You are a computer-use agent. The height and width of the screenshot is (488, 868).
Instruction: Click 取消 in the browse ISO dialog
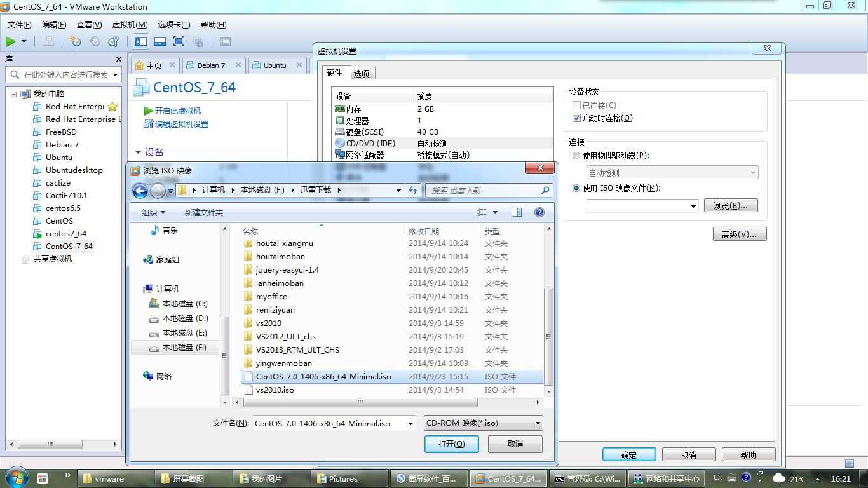tap(515, 444)
